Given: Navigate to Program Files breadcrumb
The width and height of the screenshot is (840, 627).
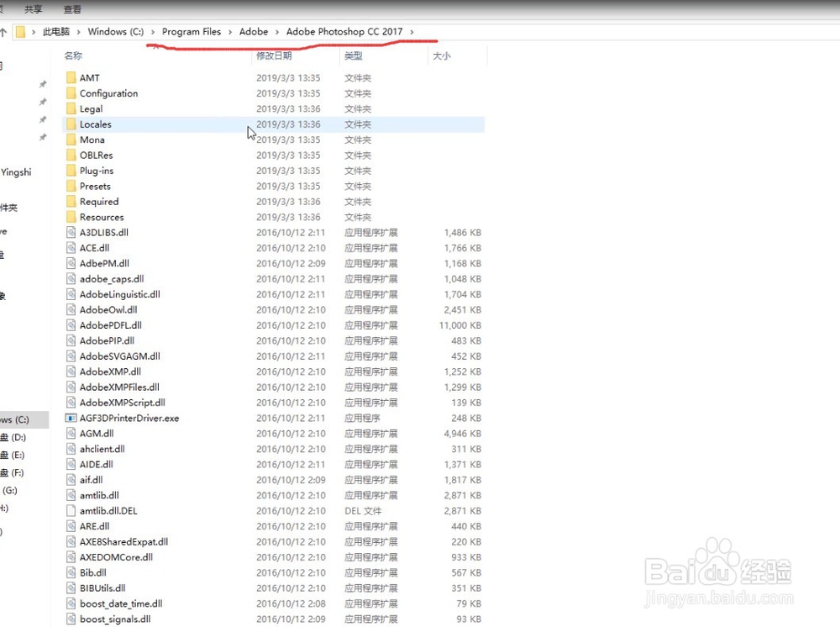Looking at the screenshot, I should 192,32.
